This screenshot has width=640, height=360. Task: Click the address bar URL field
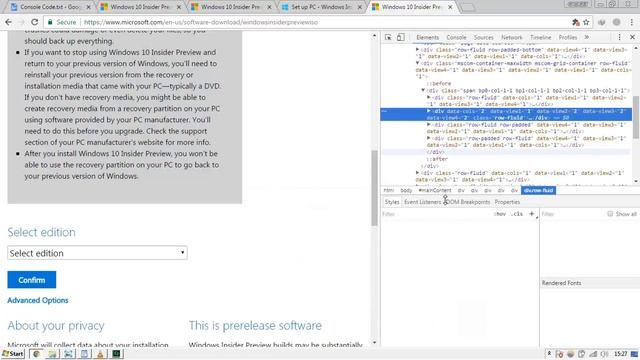(318, 22)
